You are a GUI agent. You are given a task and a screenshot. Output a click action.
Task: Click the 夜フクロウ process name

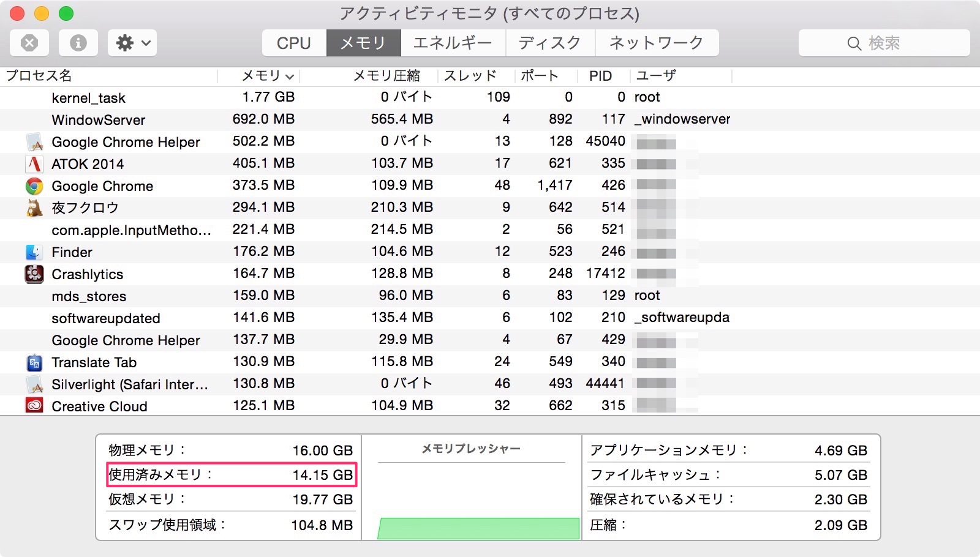(x=85, y=208)
